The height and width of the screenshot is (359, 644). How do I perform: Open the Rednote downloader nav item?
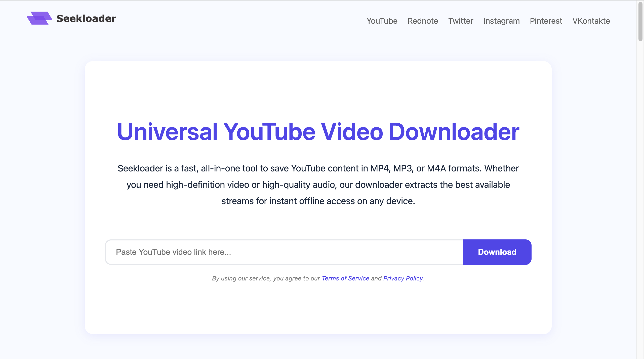click(423, 21)
